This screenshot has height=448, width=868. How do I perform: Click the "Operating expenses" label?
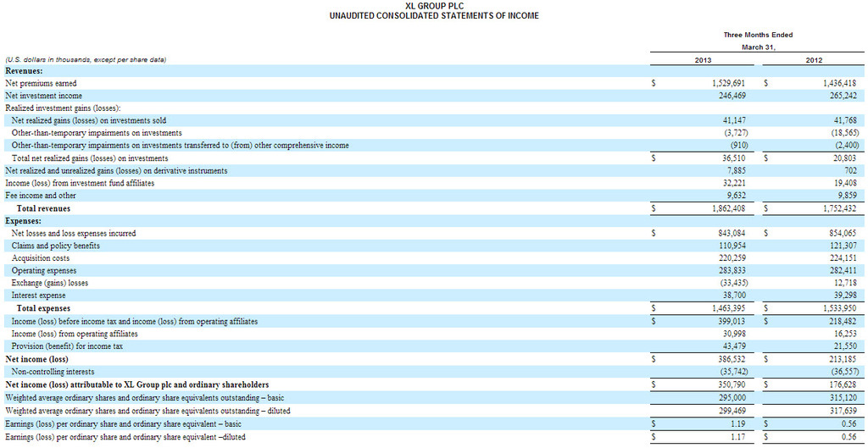pos(44,271)
